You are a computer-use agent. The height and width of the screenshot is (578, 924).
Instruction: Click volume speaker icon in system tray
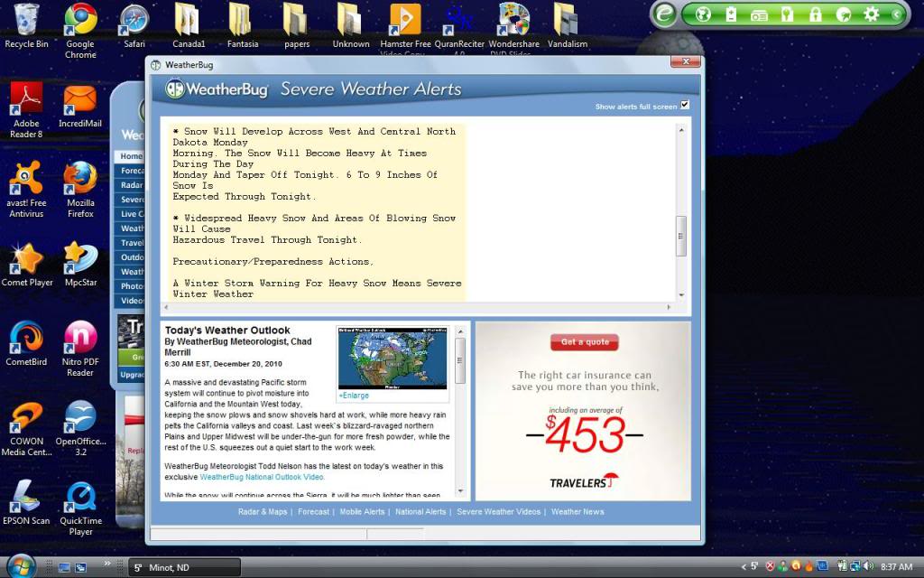pos(868,566)
